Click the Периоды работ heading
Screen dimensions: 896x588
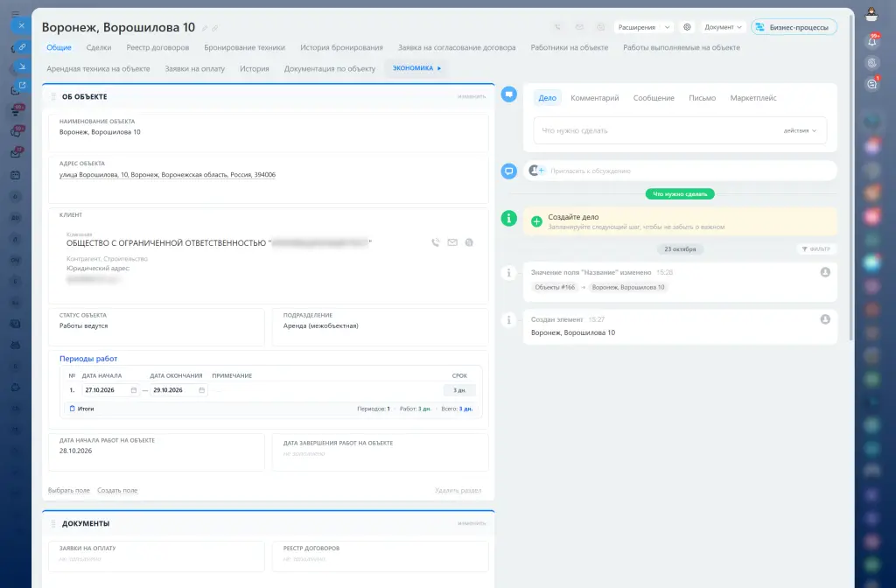click(88, 359)
